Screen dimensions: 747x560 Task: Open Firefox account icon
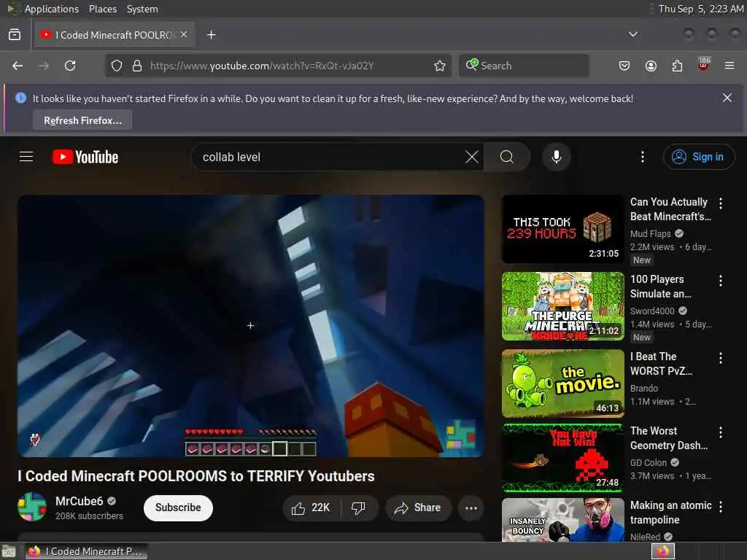651,66
